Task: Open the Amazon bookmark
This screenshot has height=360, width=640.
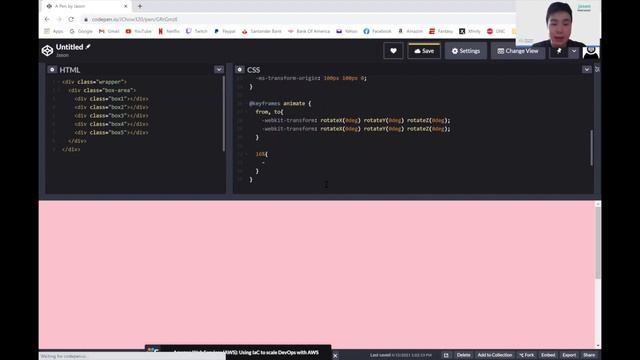Action: 410,31
